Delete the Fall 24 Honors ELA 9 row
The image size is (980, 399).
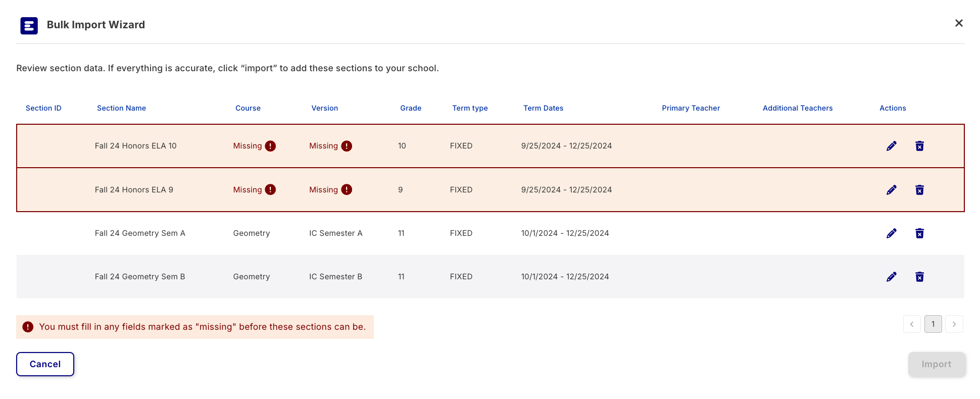pyautogui.click(x=919, y=190)
